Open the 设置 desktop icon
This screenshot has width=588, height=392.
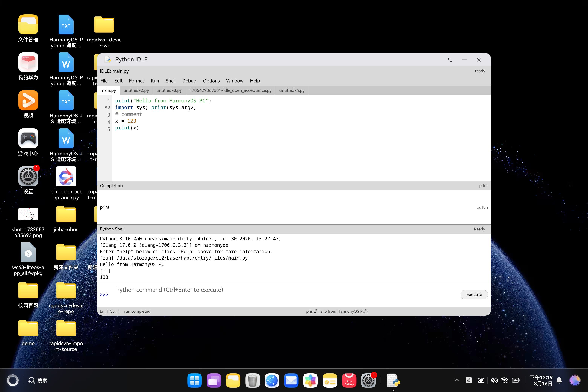(x=28, y=176)
